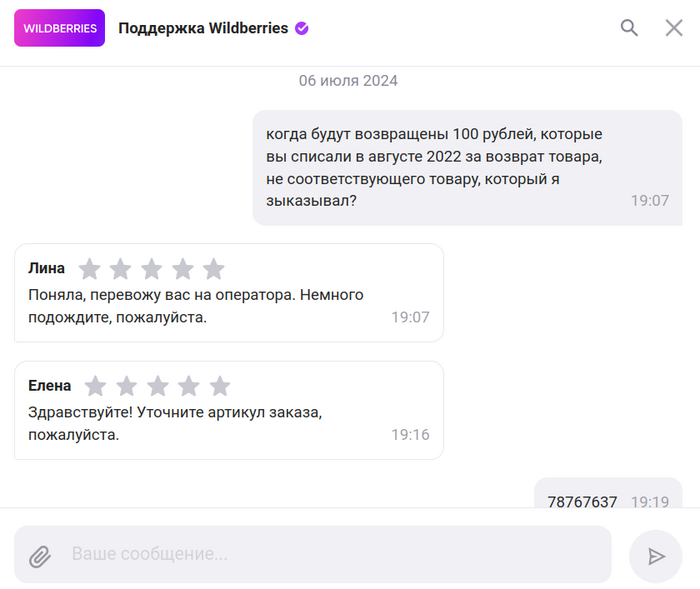Click the operator name 'Елена'
700x589 pixels.
tap(50, 385)
